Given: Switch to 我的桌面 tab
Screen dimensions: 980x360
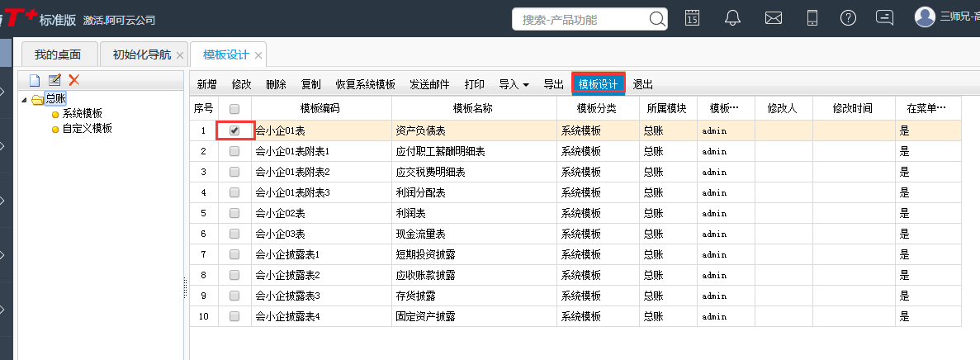Looking at the screenshot, I should 58,55.
